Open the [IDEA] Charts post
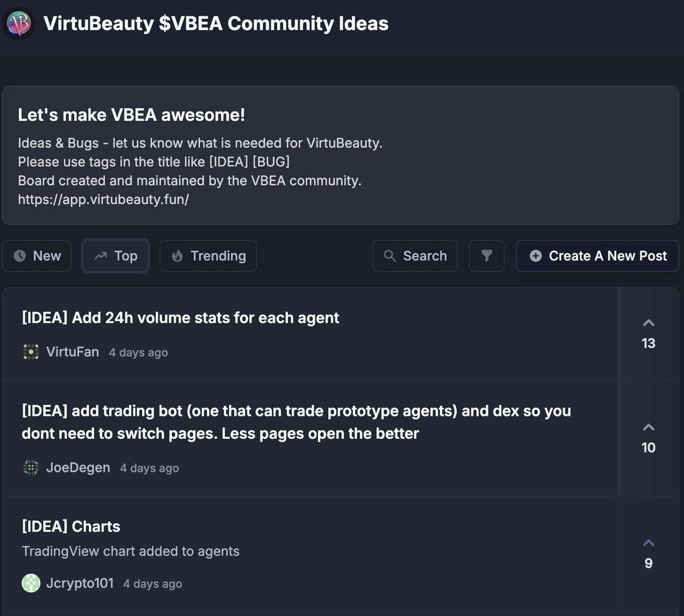Viewport: 684px width, 616px height. [71, 527]
